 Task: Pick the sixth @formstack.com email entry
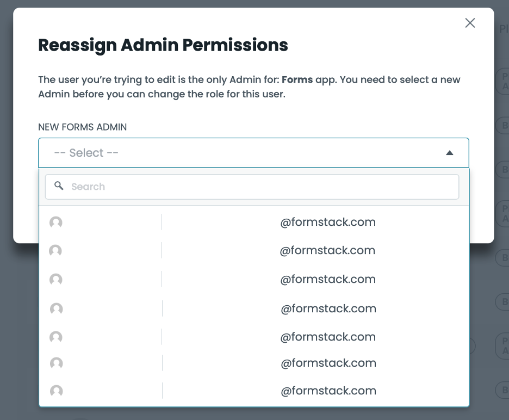point(328,363)
